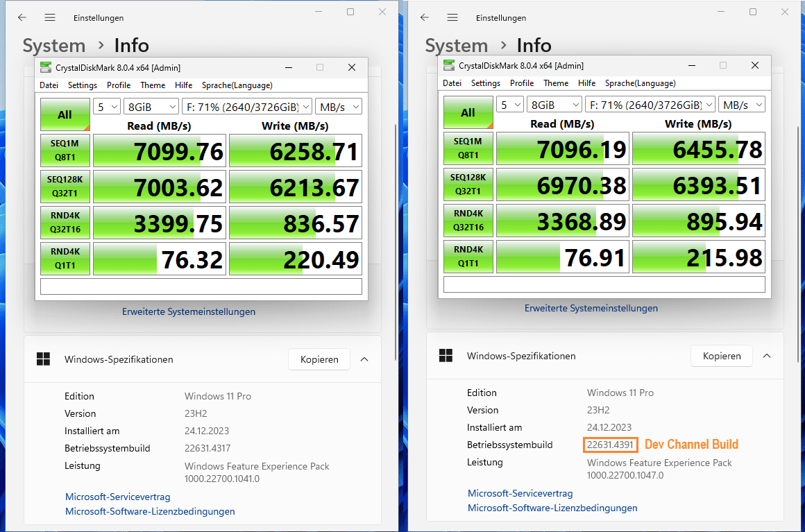This screenshot has height=532, width=805.
Task: Click 7099.76 SEQ1M read result on left
Action: (160, 151)
